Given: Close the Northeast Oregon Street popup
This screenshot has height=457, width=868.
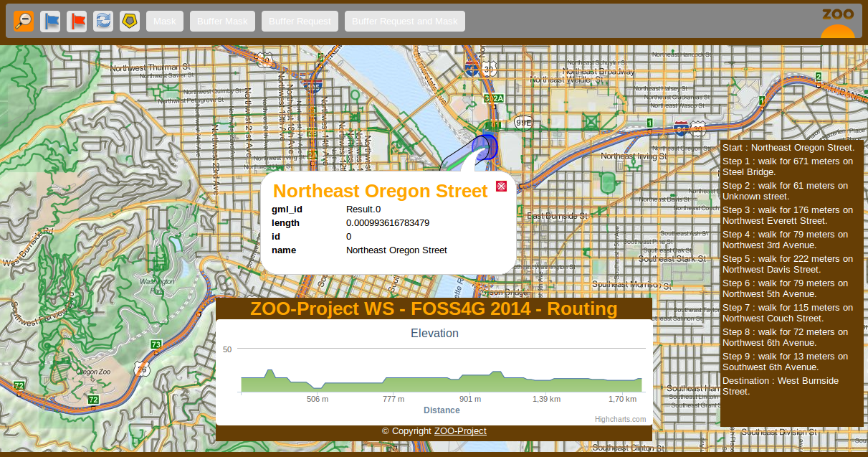Looking at the screenshot, I should 502,187.
